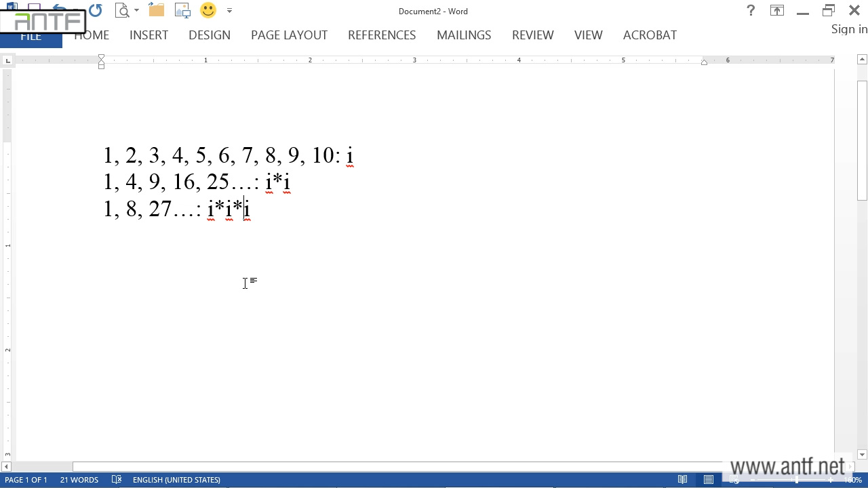
Task: Expand Customize Quick Access Toolbar arrow
Action: (x=229, y=11)
